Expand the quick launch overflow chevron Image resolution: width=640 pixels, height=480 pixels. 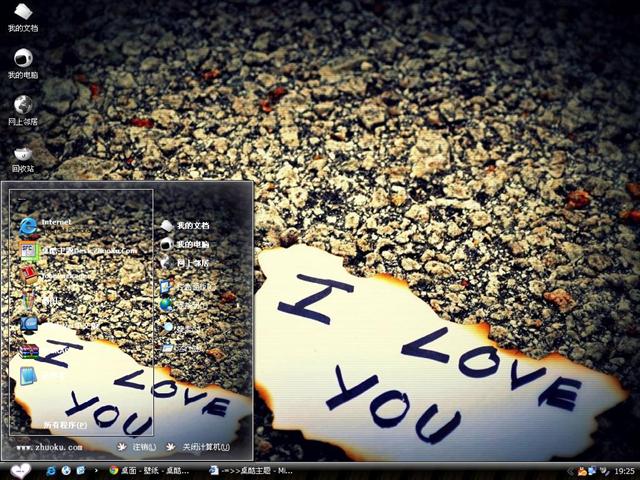pos(96,471)
